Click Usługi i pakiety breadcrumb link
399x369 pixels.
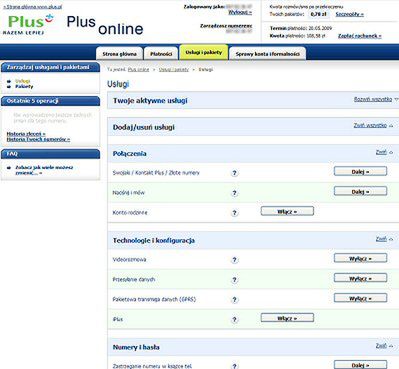click(174, 69)
